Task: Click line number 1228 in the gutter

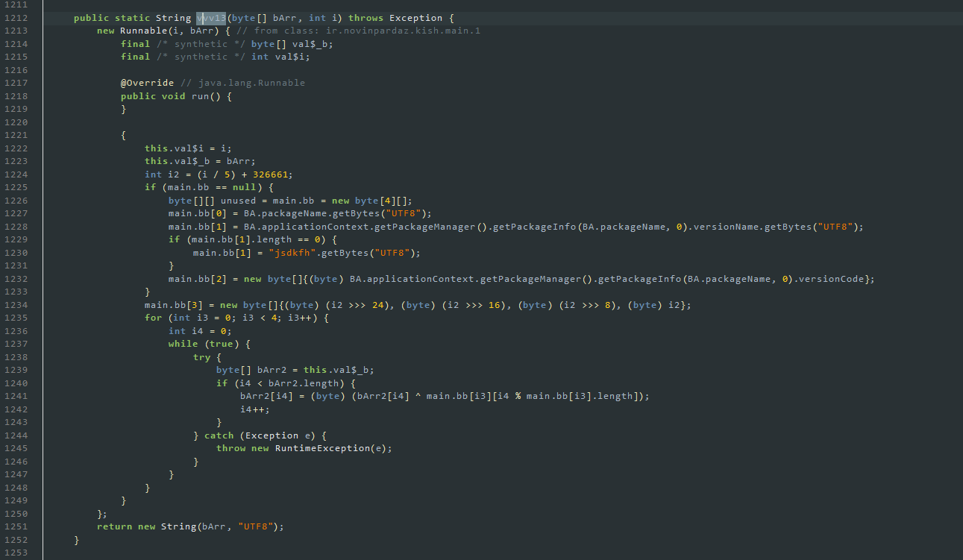Action: [16, 227]
